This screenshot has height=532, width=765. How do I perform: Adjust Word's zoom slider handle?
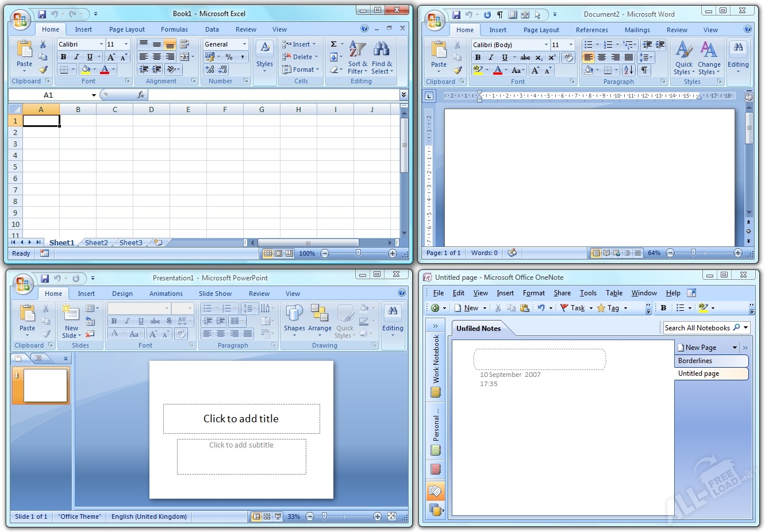point(693,253)
